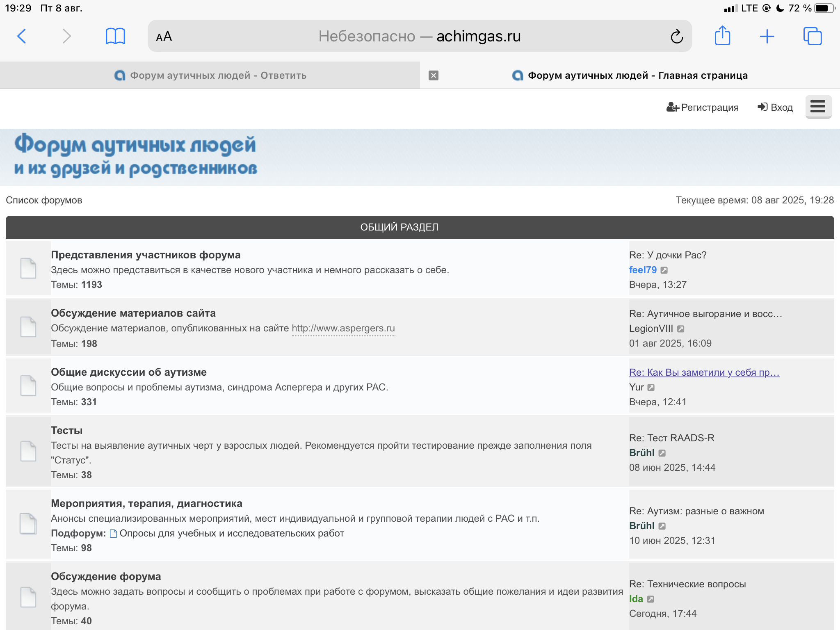Open the share sheet icon
The height and width of the screenshot is (630, 840).
click(722, 36)
